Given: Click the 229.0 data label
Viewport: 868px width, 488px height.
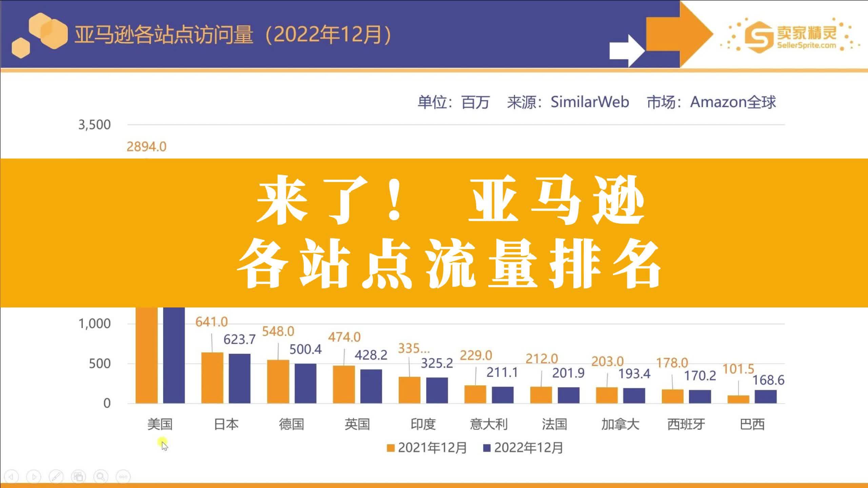Looking at the screenshot, I should 476,355.
